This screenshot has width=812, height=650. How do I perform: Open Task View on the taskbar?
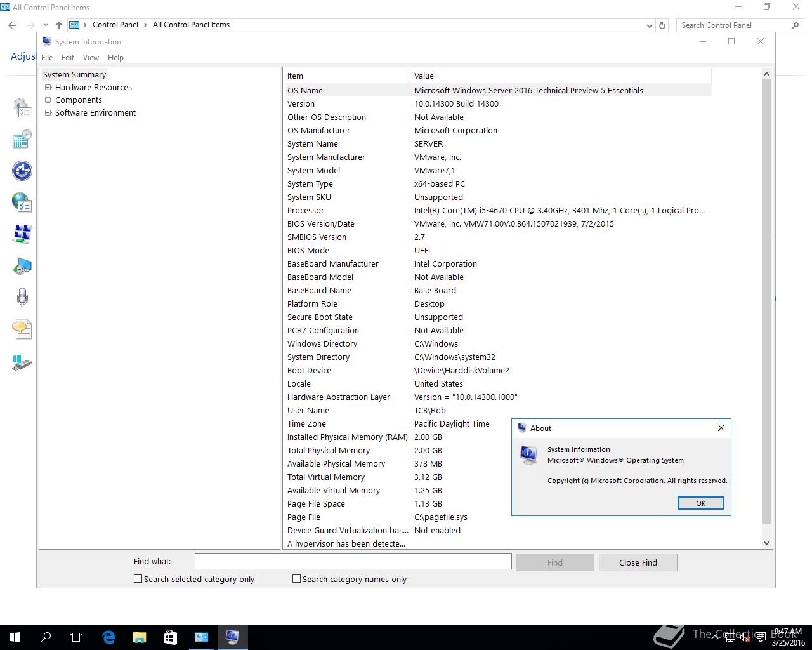(76, 637)
